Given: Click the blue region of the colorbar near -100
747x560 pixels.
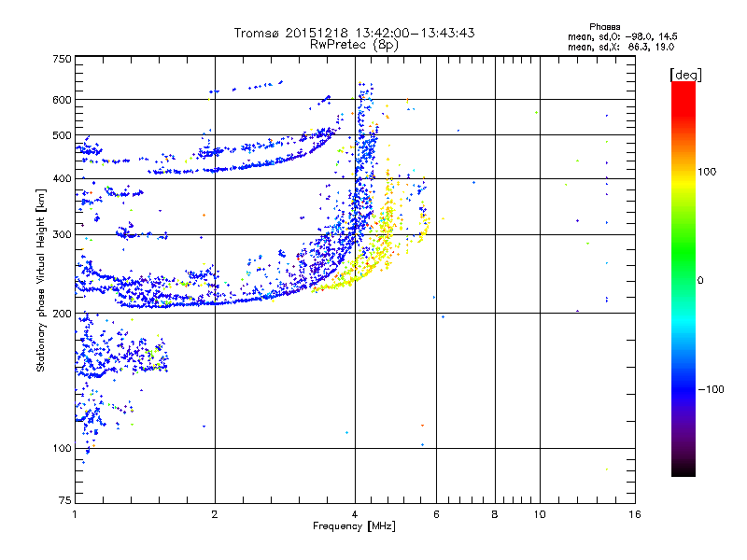Looking at the screenshot, I should [x=684, y=389].
